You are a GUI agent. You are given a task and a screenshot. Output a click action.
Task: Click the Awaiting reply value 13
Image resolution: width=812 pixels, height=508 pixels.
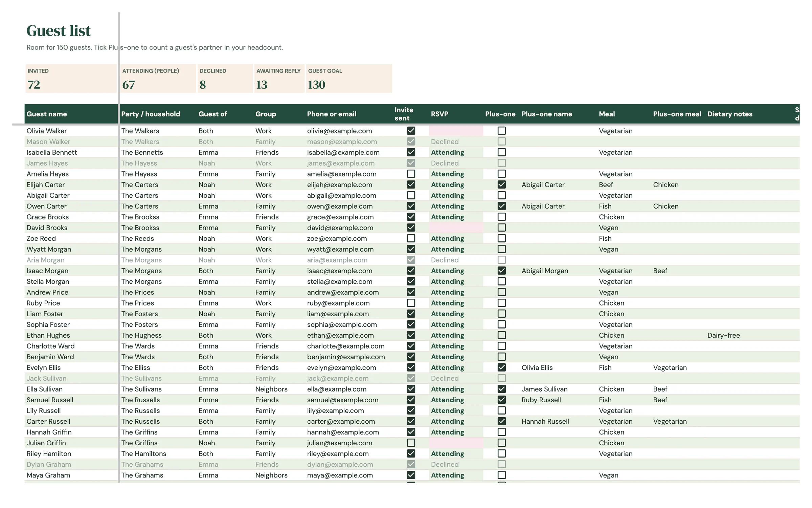(x=262, y=85)
